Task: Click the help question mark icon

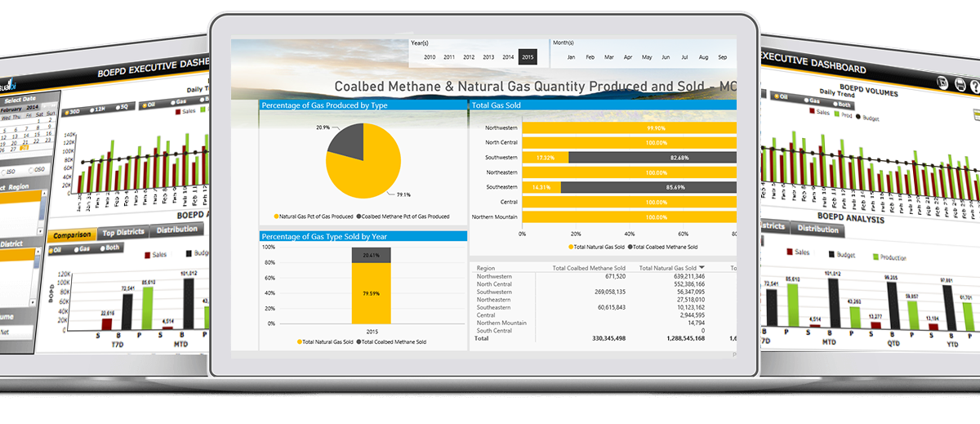Action: [975, 85]
